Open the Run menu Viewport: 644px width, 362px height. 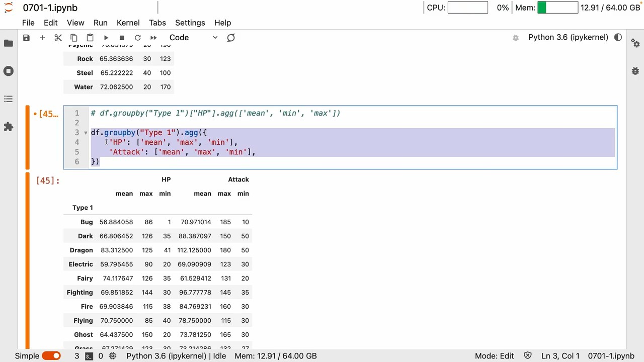[100, 23]
